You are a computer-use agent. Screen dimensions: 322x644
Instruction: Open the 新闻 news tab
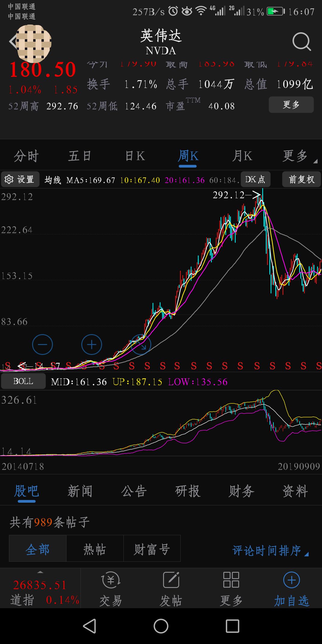click(80, 491)
